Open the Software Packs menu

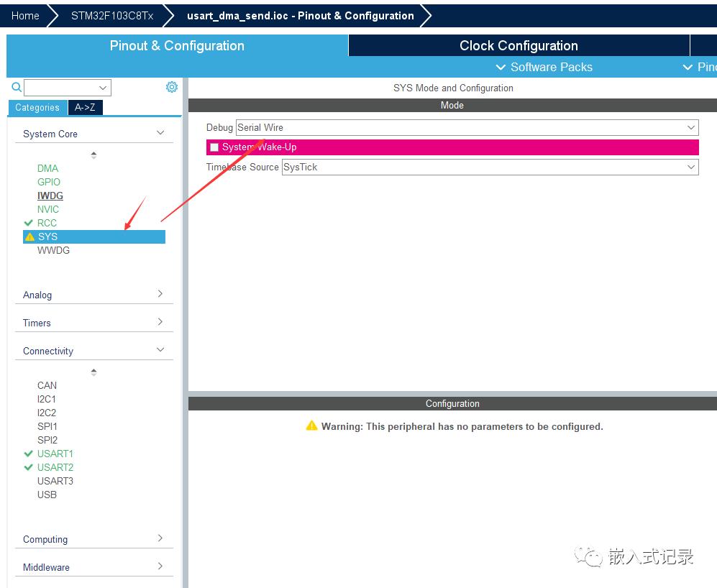544,68
